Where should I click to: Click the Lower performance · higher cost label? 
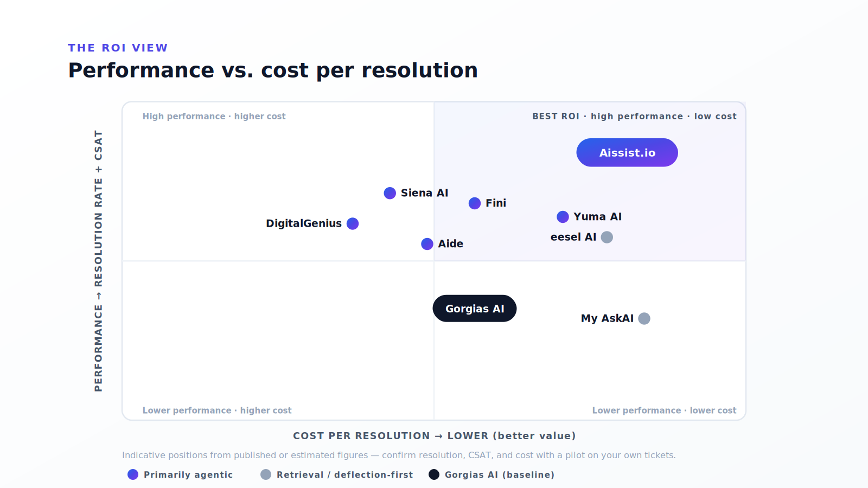(217, 410)
